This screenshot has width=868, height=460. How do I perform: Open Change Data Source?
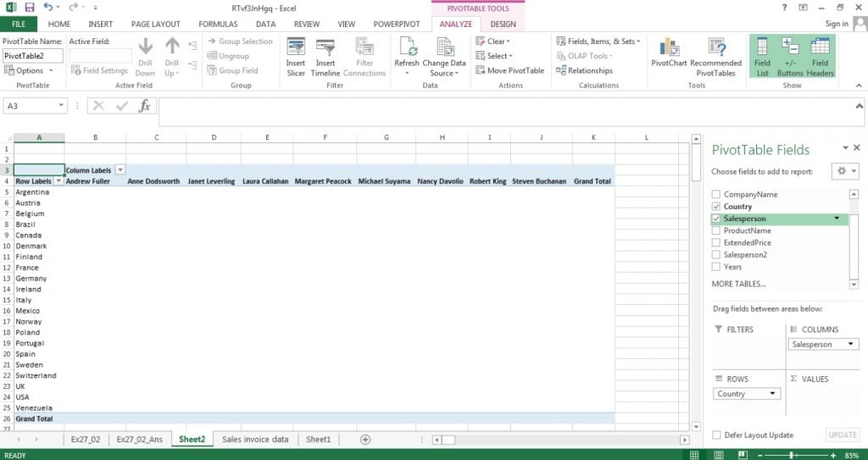coord(444,58)
